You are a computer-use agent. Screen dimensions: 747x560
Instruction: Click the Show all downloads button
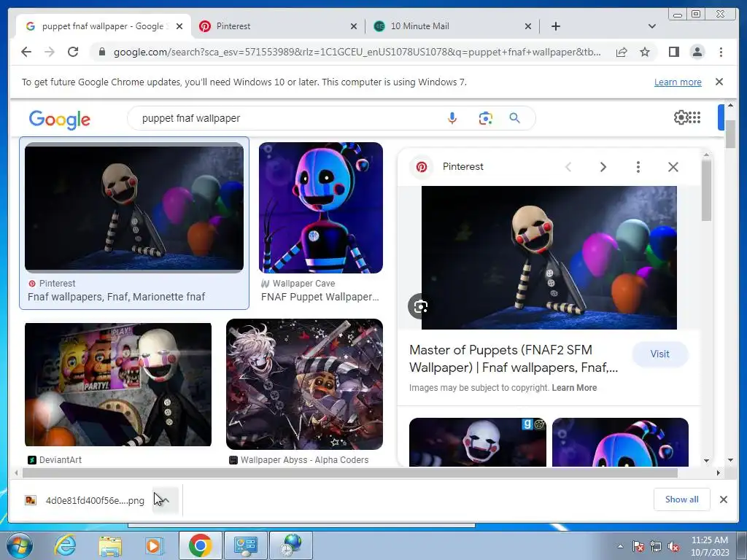(x=682, y=499)
